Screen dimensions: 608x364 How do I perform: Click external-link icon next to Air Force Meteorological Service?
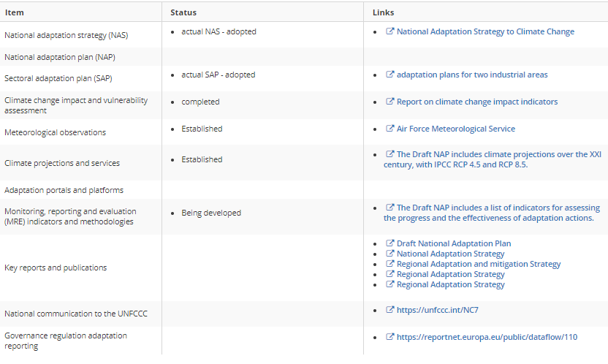(x=389, y=128)
